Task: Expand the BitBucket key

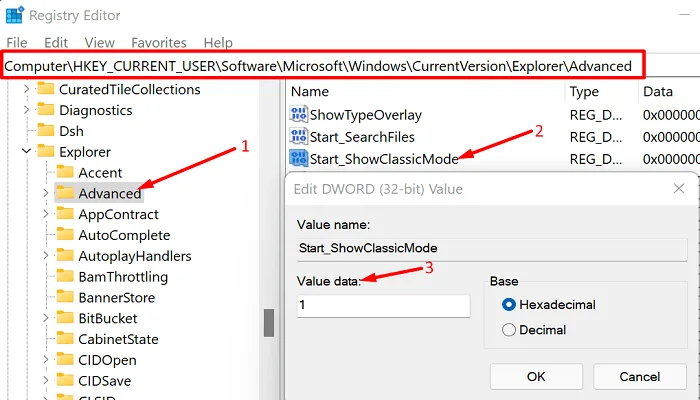Action: (46, 318)
